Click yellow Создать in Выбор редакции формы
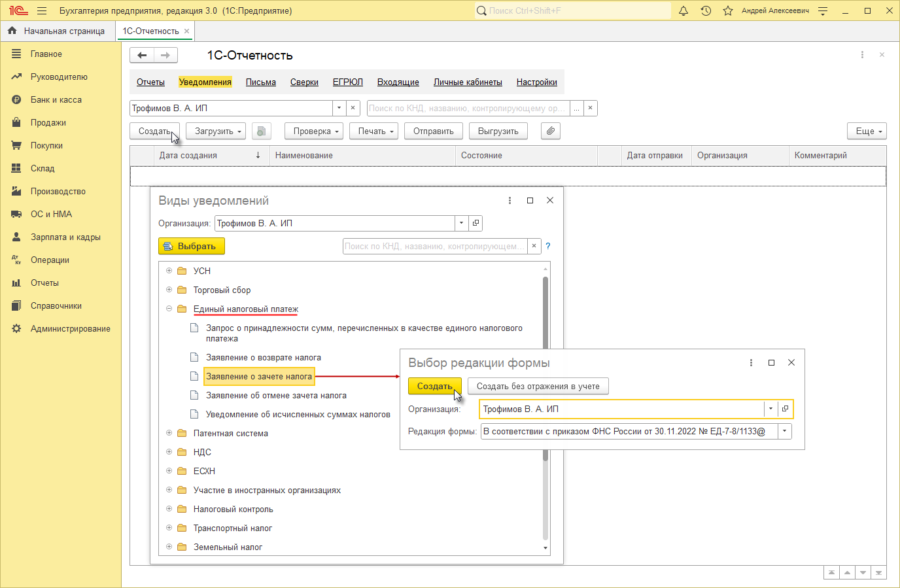The height and width of the screenshot is (588, 900). pos(435,387)
